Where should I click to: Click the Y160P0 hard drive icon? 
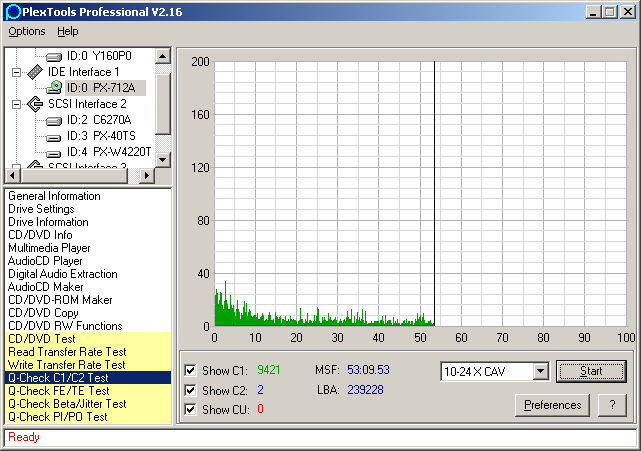[x=53, y=56]
